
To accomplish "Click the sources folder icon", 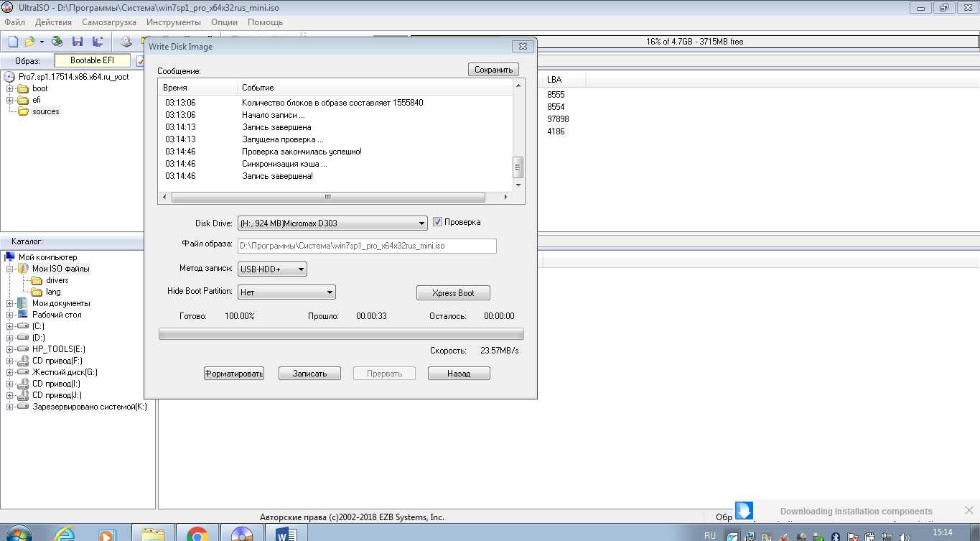I will 23,111.
